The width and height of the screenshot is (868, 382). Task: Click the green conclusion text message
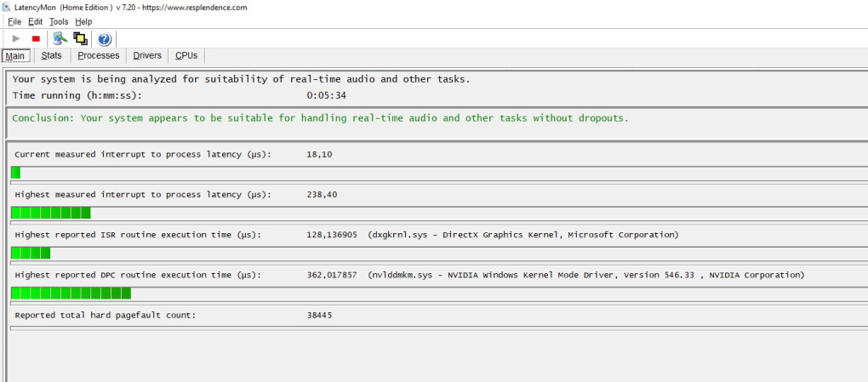click(x=320, y=118)
